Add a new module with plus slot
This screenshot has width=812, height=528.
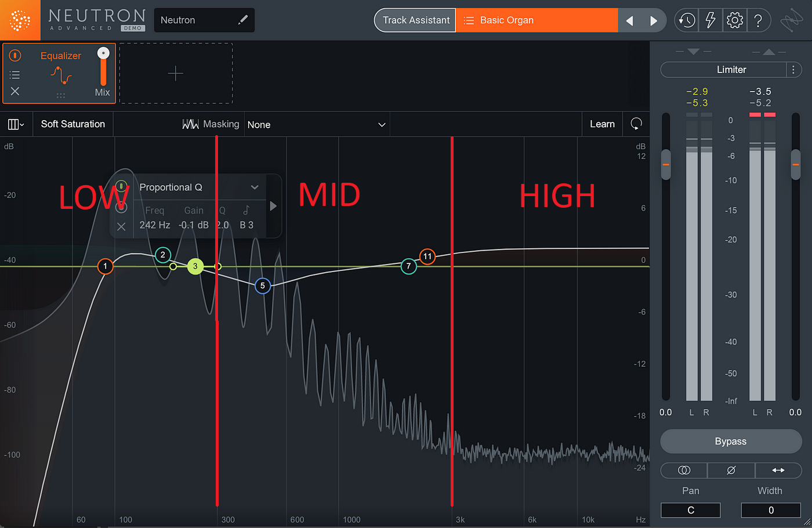pyautogui.click(x=176, y=73)
